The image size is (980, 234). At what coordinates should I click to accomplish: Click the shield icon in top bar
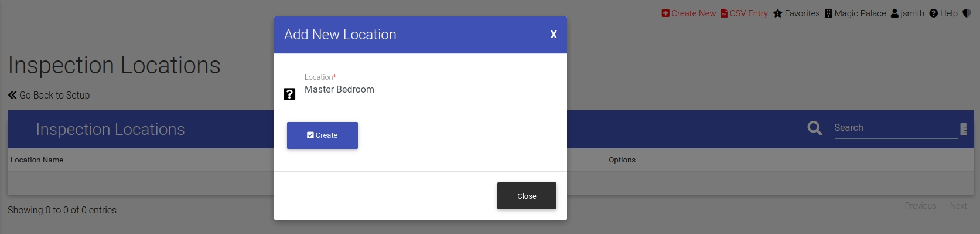tap(967, 13)
